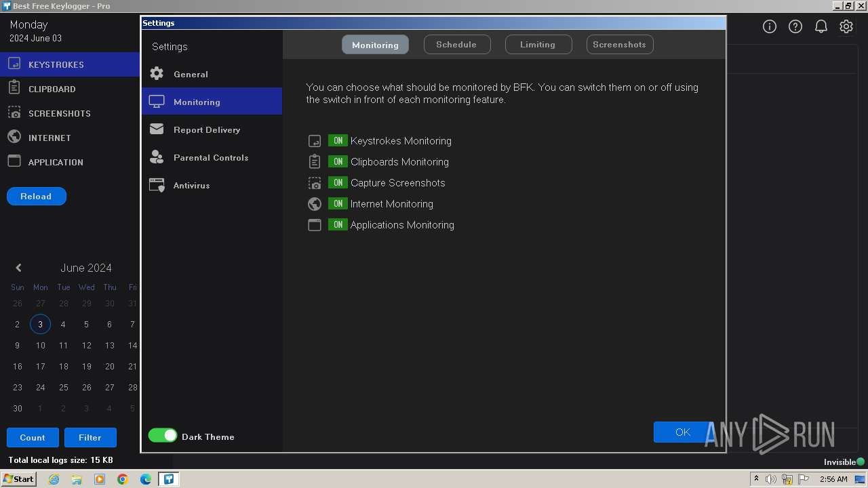The width and height of the screenshot is (868, 488).
Task: Toggle Internet Monitoring ON switch
Action: click(x=338, y=203)
